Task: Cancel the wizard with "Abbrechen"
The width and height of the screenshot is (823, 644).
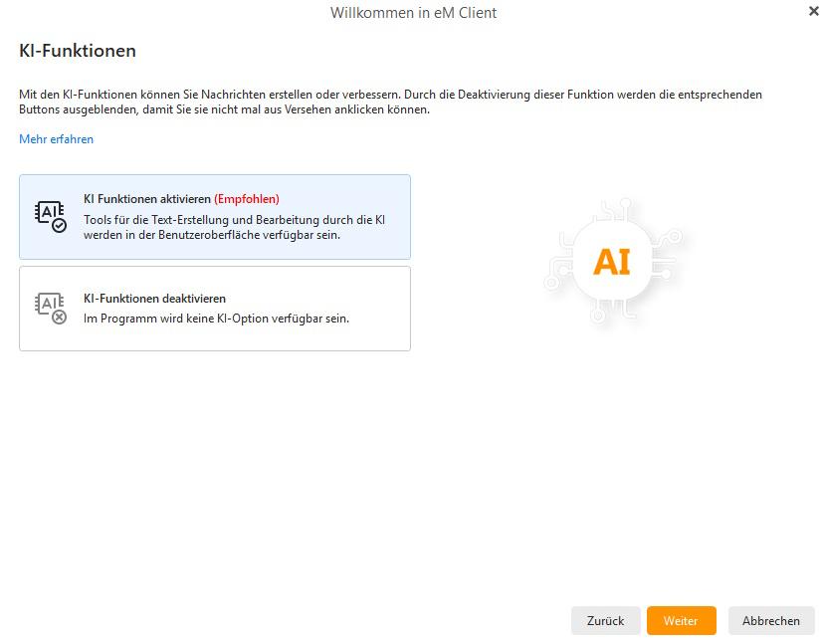Action: pyautogui.click(x=771, y=620)
